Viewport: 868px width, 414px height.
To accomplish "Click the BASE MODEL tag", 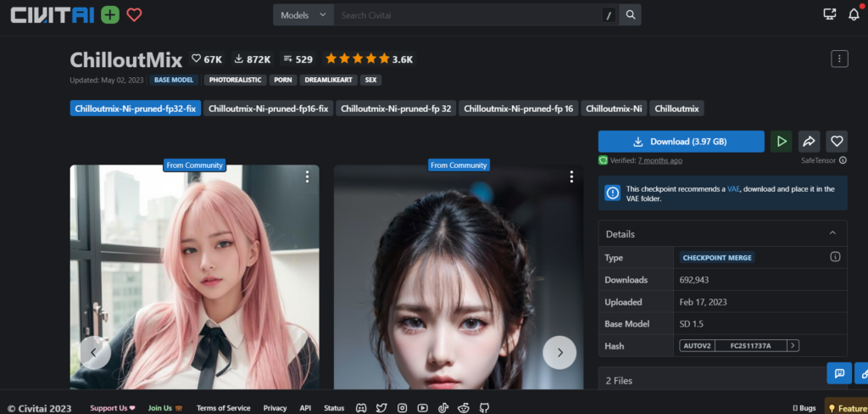I will [x=173, y=80].
